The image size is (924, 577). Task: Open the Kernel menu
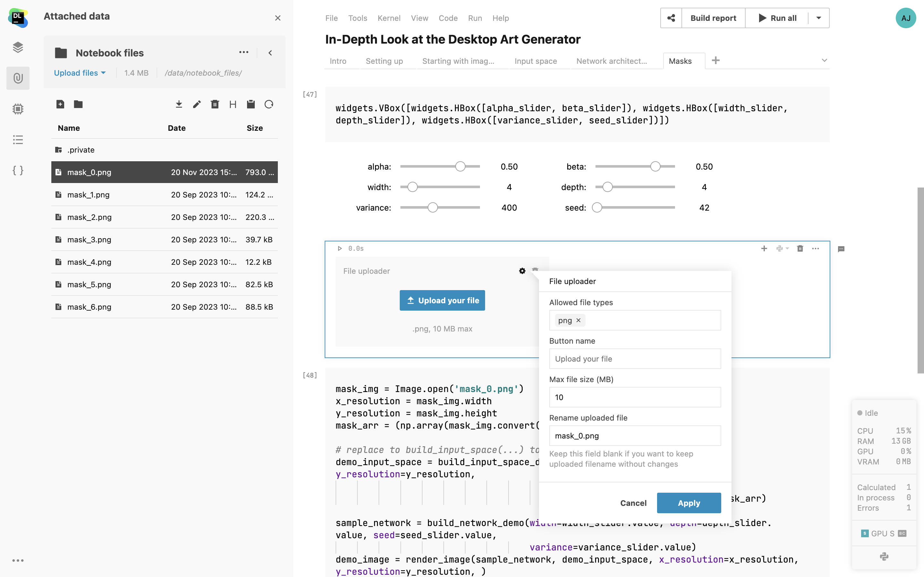click(x=389, y=18)
